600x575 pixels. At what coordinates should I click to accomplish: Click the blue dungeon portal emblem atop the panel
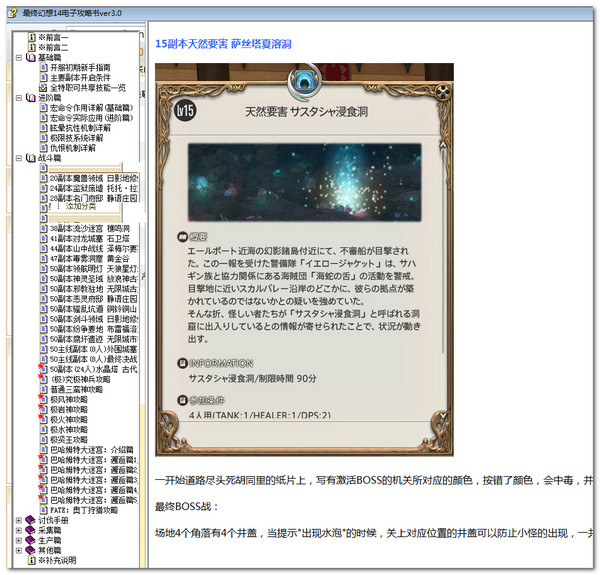point(305,81)
